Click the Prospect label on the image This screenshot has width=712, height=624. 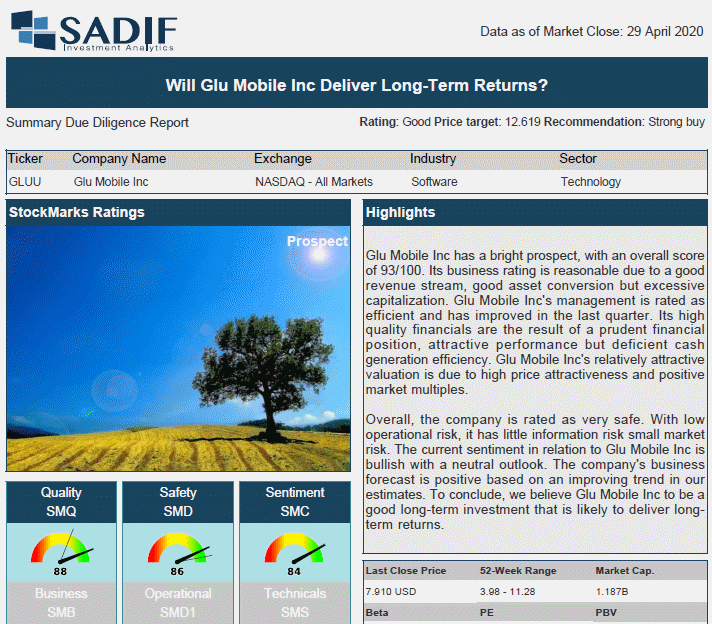pyautogui.click(x=317, y=241)
